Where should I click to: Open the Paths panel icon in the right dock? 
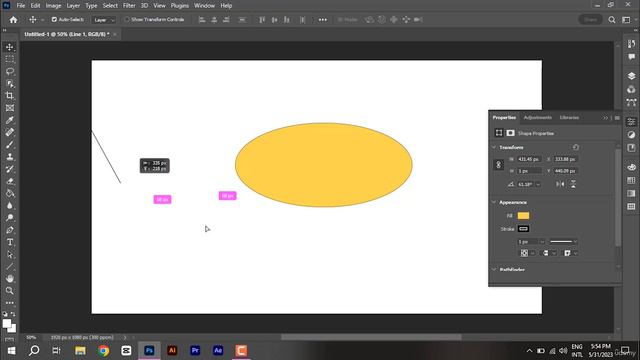coord(631,102)
